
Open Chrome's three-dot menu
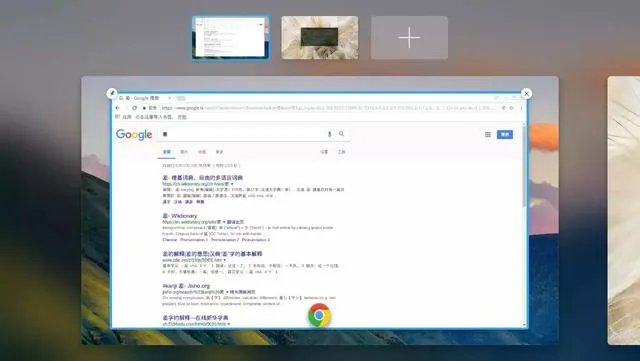521,108
